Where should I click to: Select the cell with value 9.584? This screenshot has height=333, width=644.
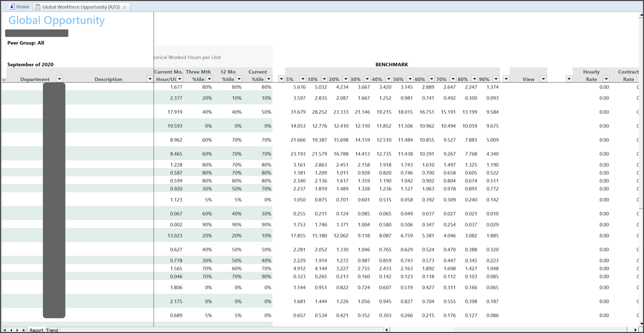click(x=492, y=112)
